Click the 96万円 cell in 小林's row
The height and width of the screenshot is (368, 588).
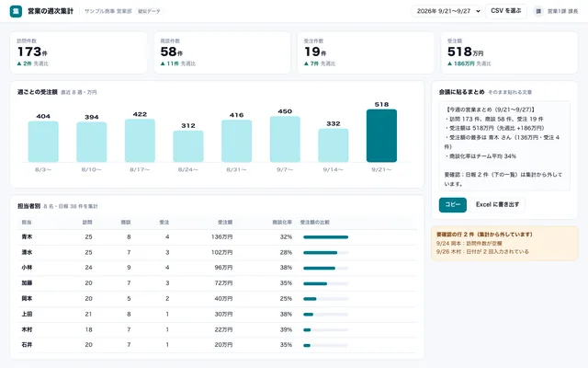tap(223, 268)
